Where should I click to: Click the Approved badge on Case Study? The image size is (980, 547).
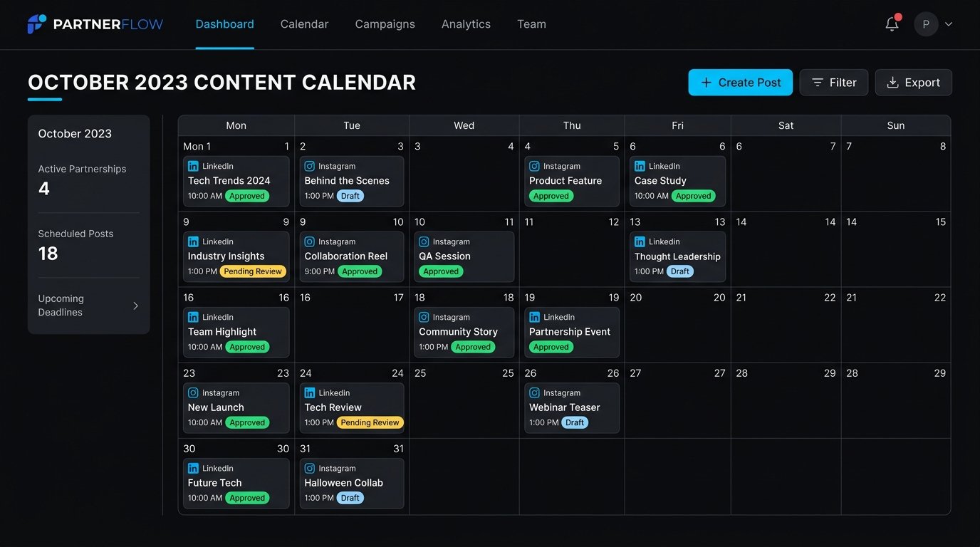[693, 196]
